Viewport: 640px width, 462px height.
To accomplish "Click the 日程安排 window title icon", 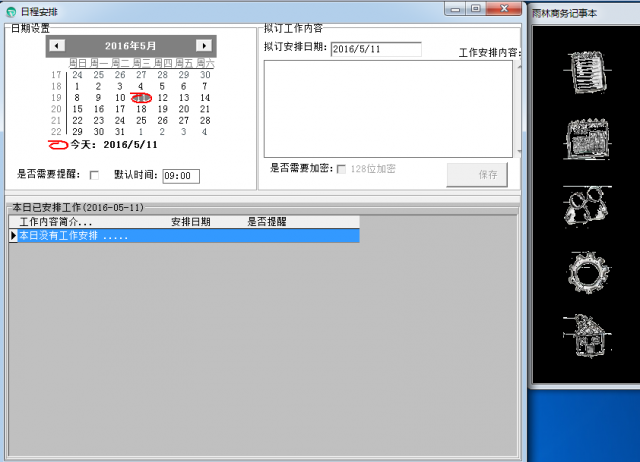I will (x=11, y=12).
